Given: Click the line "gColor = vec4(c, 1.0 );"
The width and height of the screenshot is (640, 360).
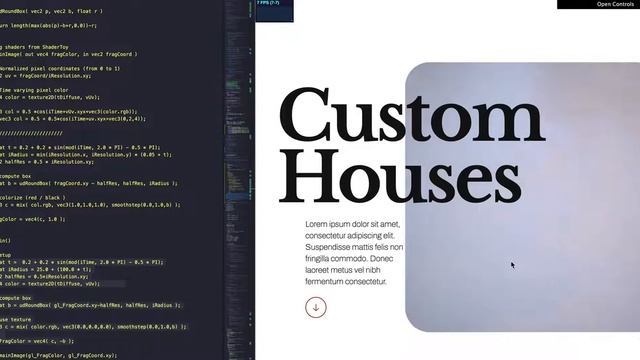Looking at the screenshot, I should (33, 219).
